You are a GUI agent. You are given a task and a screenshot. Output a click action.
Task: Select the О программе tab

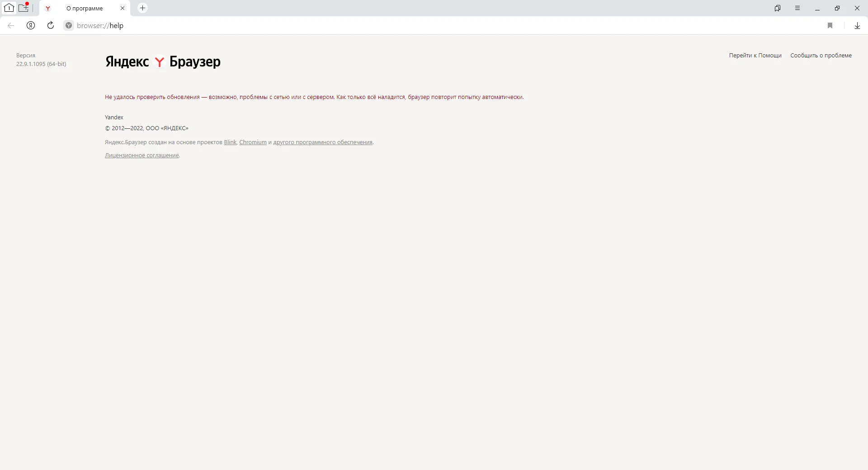point(85,8)
